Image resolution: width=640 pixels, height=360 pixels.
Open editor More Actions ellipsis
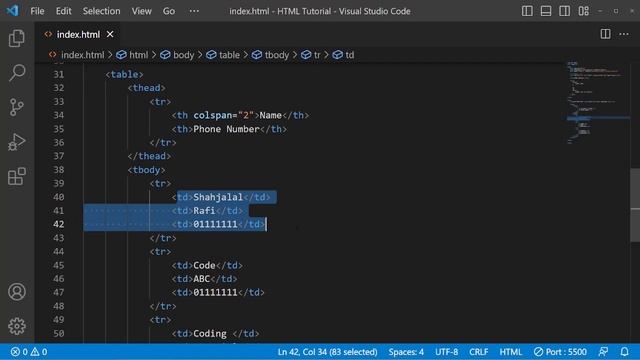point(624,34)
